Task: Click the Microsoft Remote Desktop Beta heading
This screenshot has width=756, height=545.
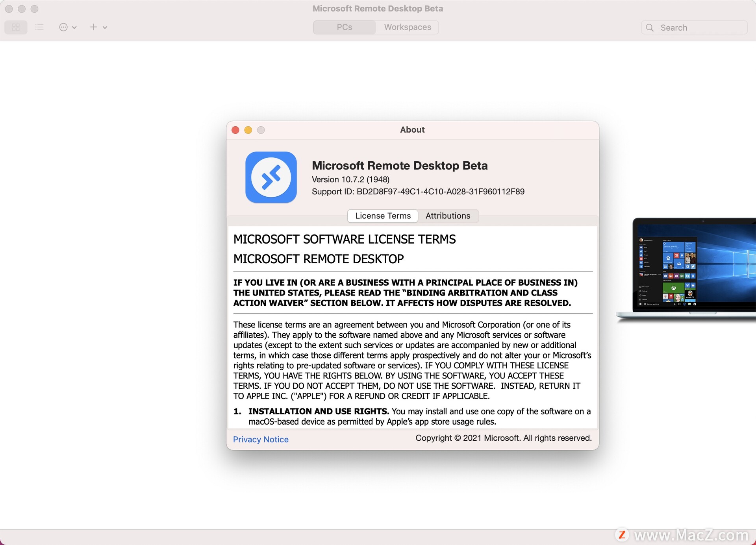Action: pos(400,166)
